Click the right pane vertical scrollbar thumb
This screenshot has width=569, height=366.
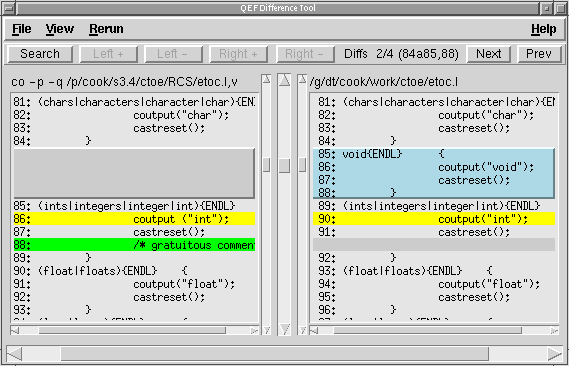click(302, 165)
